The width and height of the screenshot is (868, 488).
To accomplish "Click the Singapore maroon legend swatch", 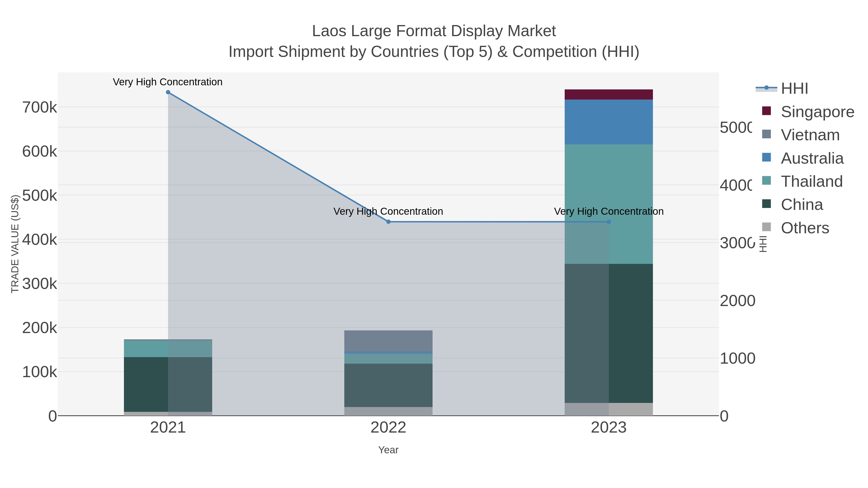I will point(766,111).
